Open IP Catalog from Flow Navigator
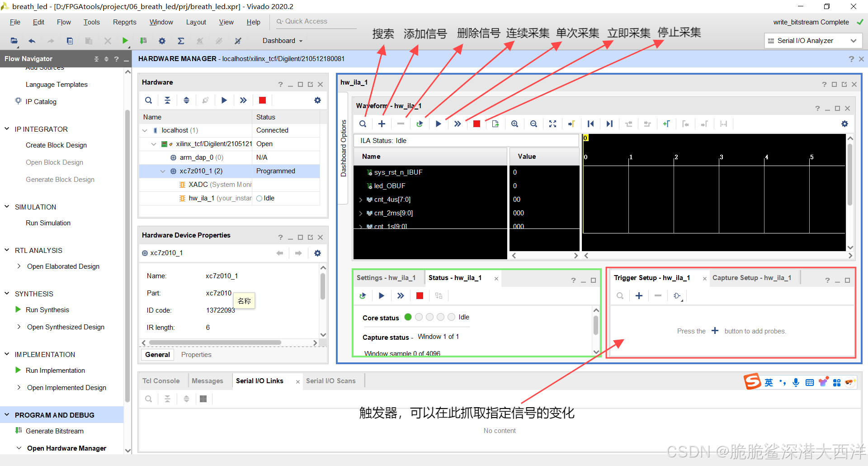The height and width of the screenshot is (466, 868). (x=41, y=102)
